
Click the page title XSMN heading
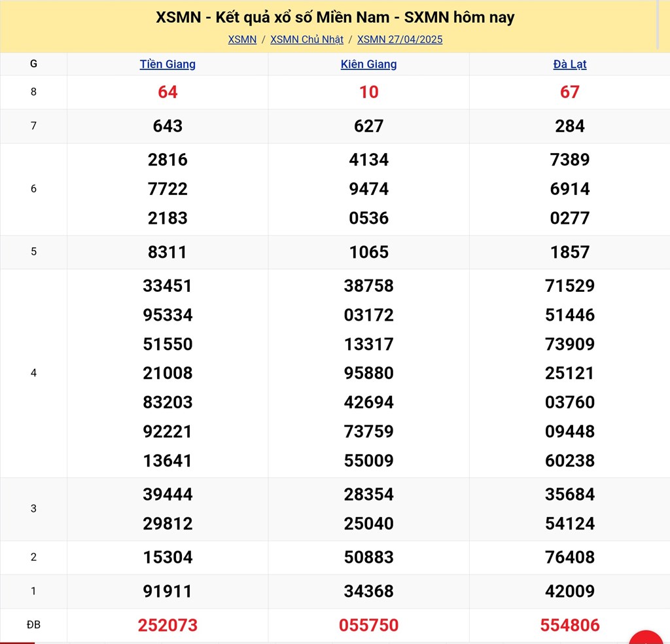point(335,18)
